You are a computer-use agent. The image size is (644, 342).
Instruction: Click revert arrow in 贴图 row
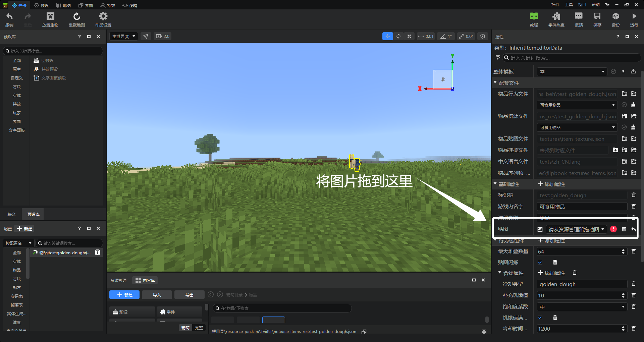634,229
